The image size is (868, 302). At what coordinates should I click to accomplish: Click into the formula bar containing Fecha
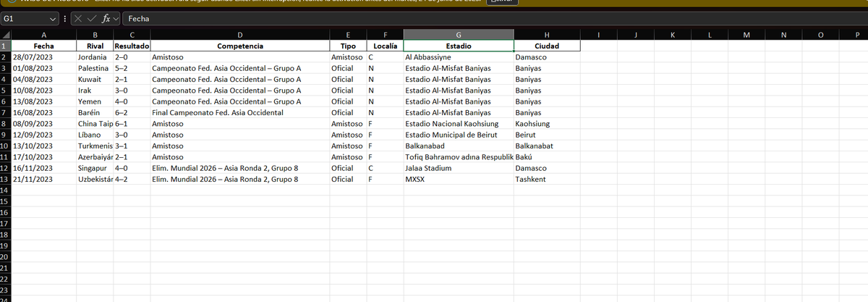tap(495, 18)
